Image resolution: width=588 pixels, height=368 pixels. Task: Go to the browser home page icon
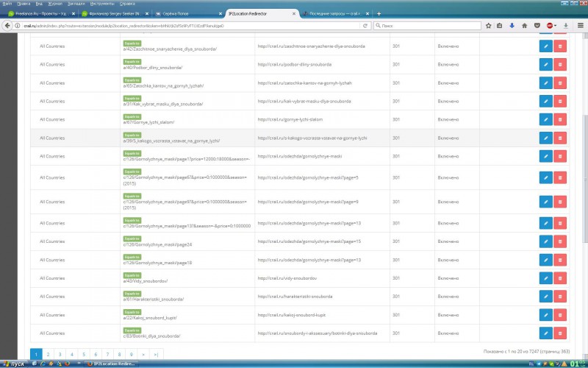tap(524, 26)
